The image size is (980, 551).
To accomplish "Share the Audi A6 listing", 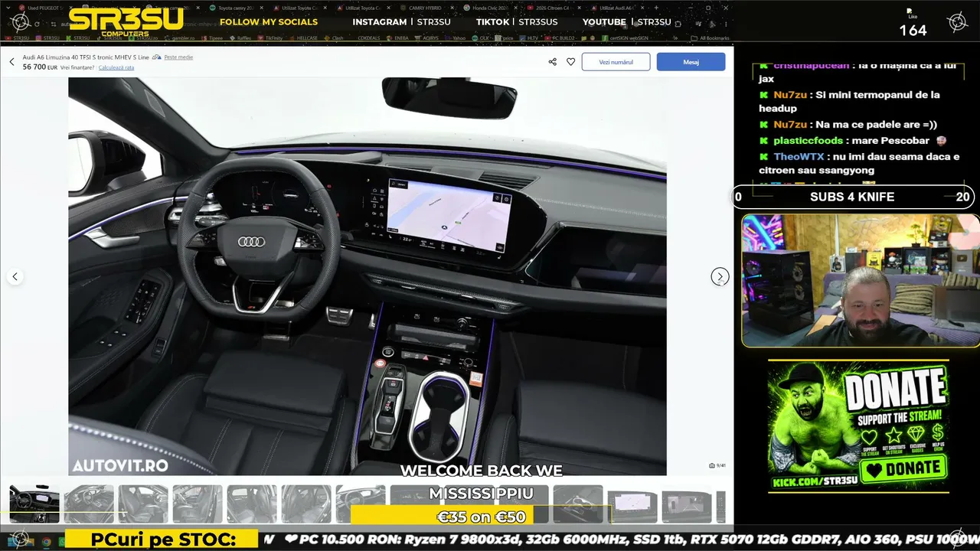I will click(x=553, y=62).
